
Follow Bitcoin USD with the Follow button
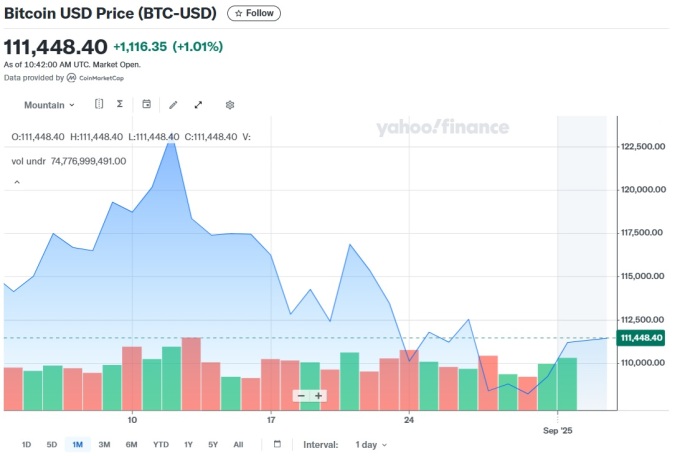click(254, 14)
